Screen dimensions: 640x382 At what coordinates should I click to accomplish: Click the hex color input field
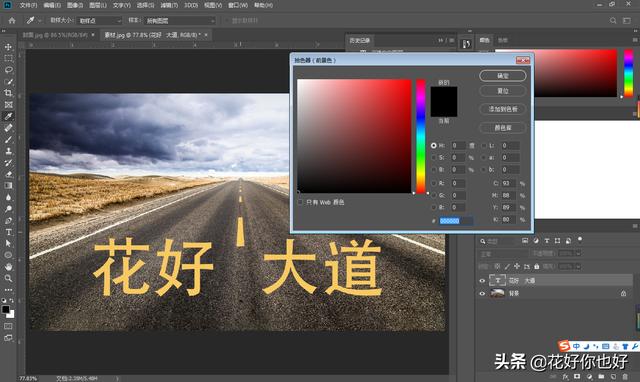point(456,221)
